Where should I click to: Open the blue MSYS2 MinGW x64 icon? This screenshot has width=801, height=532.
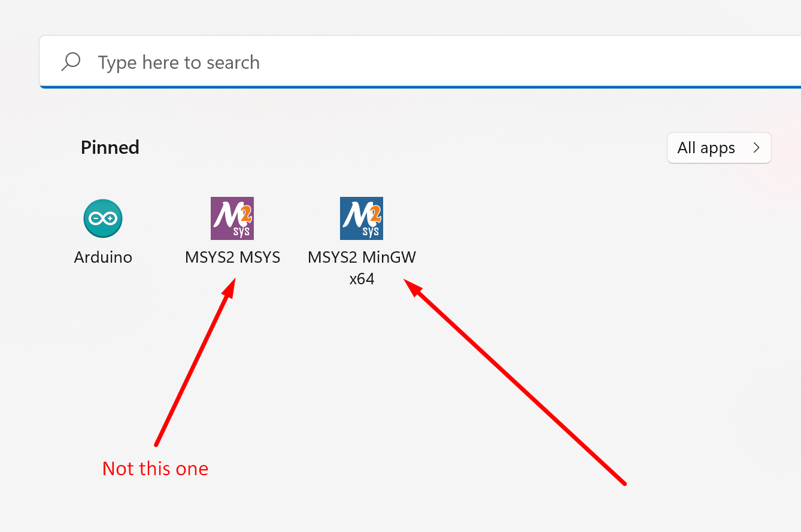(x=362, y=218)
